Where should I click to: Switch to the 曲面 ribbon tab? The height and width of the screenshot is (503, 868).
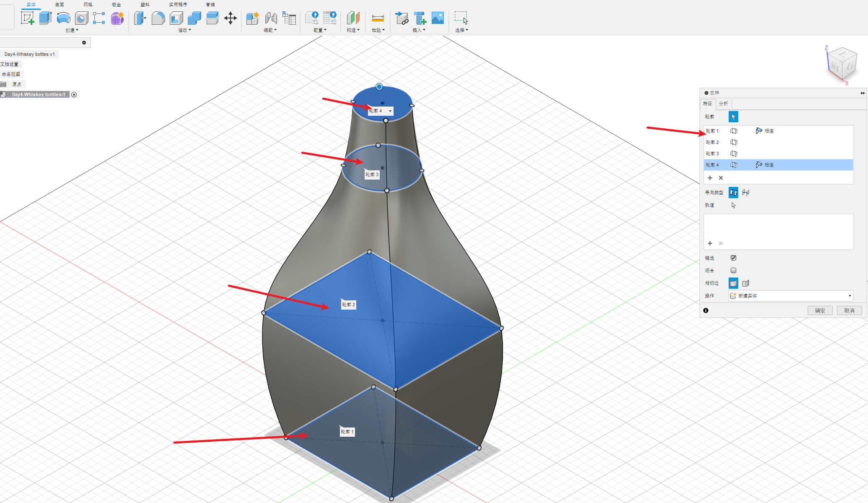pyautogui.click(x=60, y=5)
